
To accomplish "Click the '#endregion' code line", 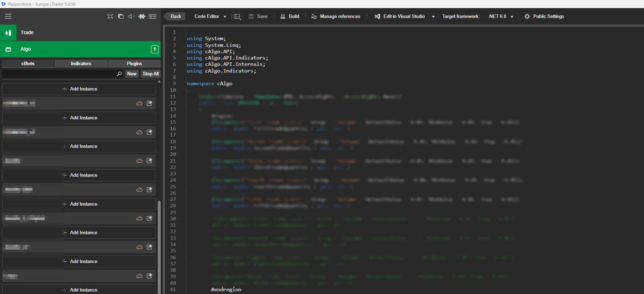I will [226, 289].
